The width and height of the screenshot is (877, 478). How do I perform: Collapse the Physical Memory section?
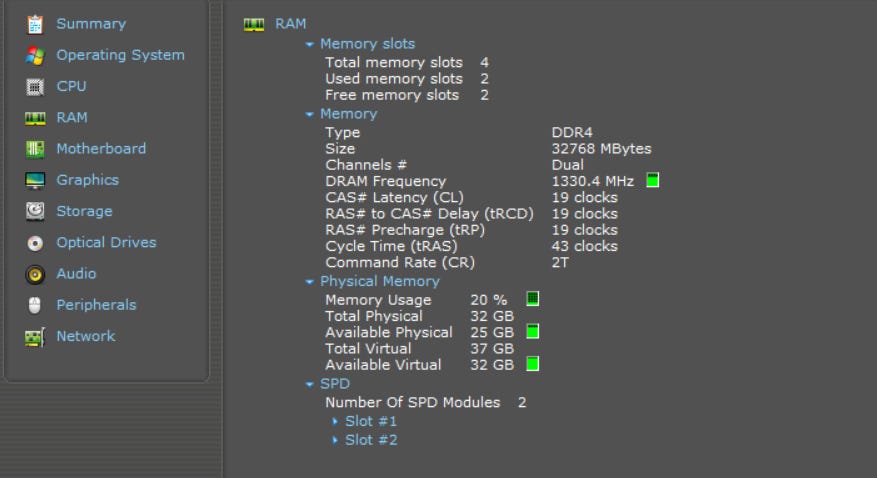click(310, 282)
